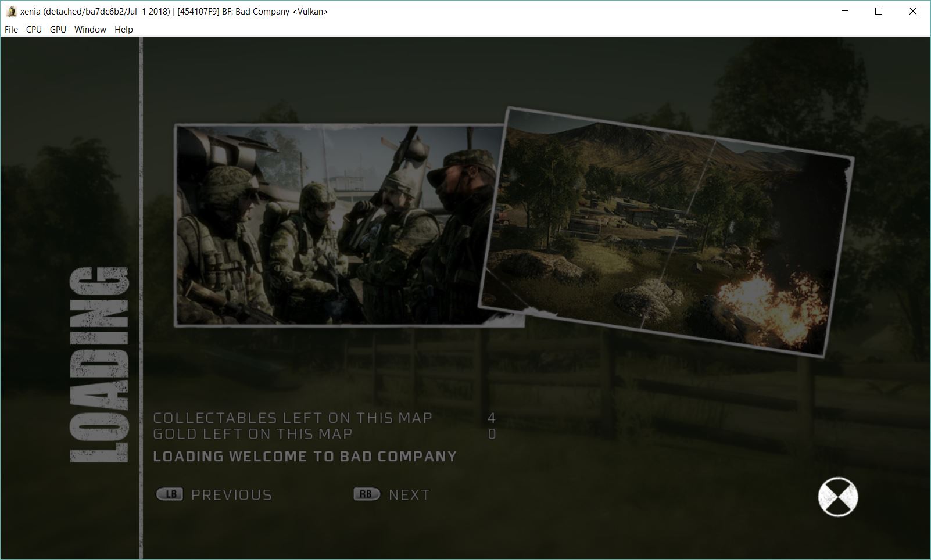Click the GOLD LEFT ON THIS MAP label
Image resolution: width=931 pixels, height=560 pixels.
[x=253, y=433]
